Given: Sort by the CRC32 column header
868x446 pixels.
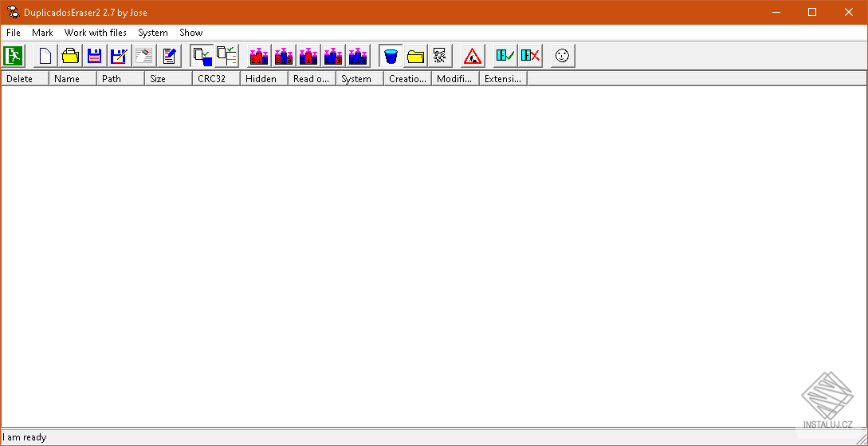Looking at the screenshot, I should [217, 79].
